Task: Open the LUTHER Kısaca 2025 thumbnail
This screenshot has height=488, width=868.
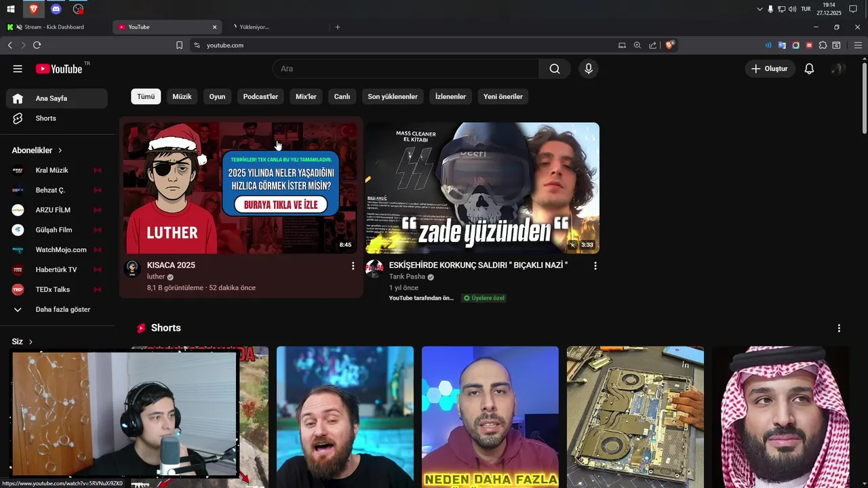Action: point(241,188)
